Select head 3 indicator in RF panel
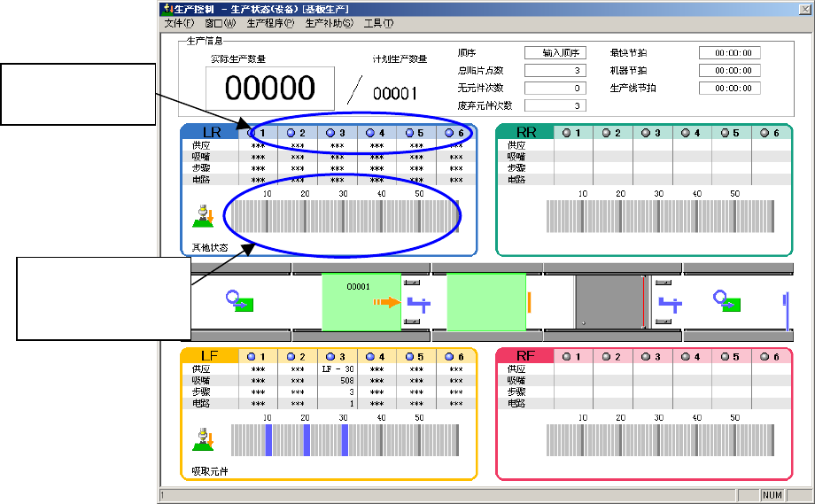The width and height of the screenshot is (815, 504). point(646,356)
